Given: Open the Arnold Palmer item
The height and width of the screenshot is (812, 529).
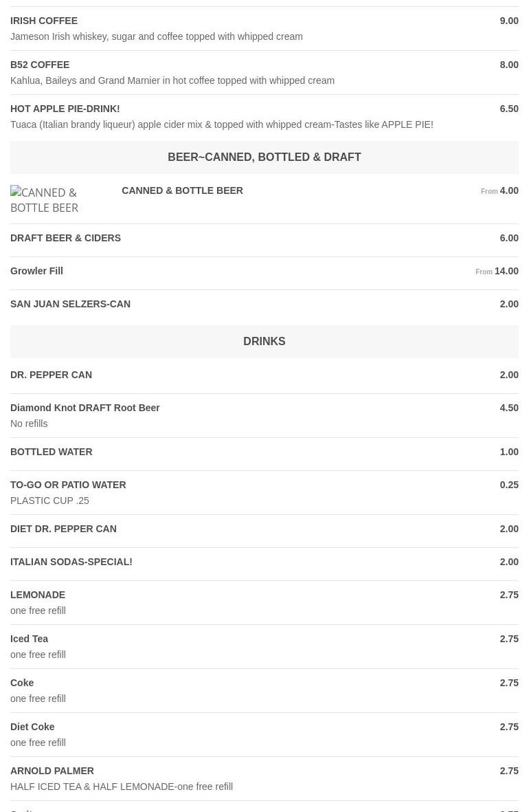Looking at the screenshot, I should tap(52, 771).
